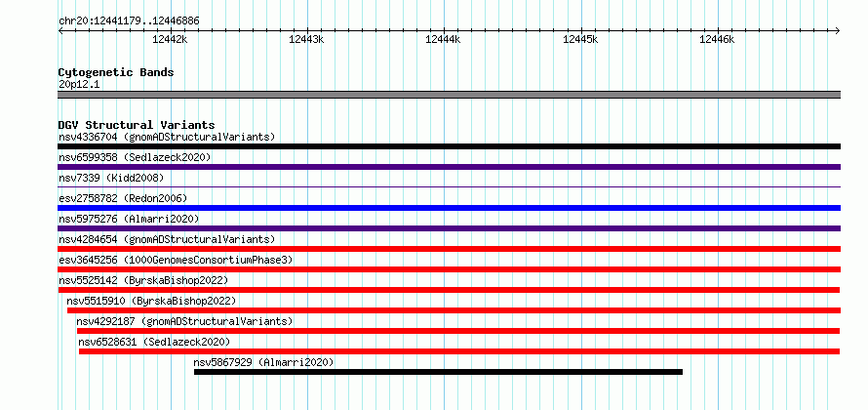The width and height of the screenshot is (868, 410).
Task: Click the chr20:12441179..12446886 region label
Action: (x=129, y=21)
